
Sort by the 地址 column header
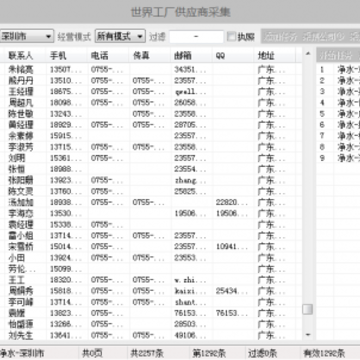coord(274,56)
